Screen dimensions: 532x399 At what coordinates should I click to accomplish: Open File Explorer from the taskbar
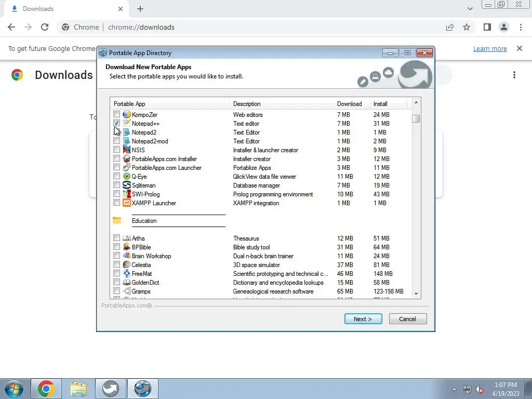click(78, 389)
